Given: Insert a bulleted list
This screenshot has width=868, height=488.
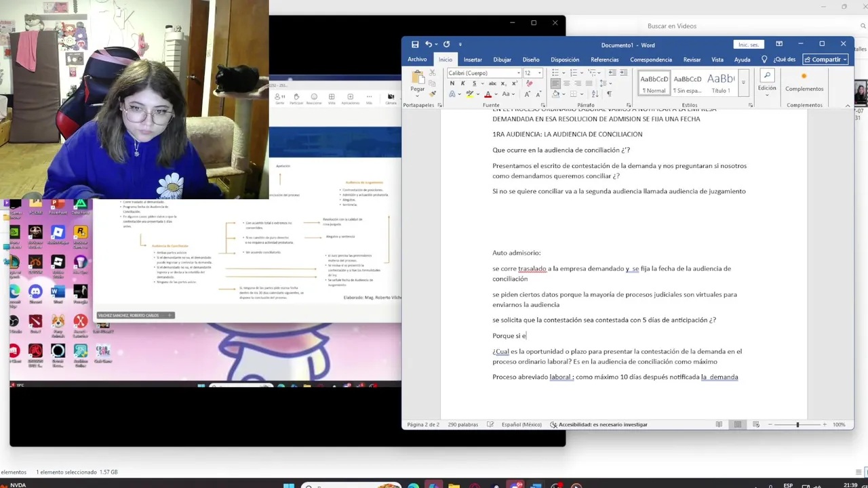Looking at the screenshot, I should pos(555,73).
